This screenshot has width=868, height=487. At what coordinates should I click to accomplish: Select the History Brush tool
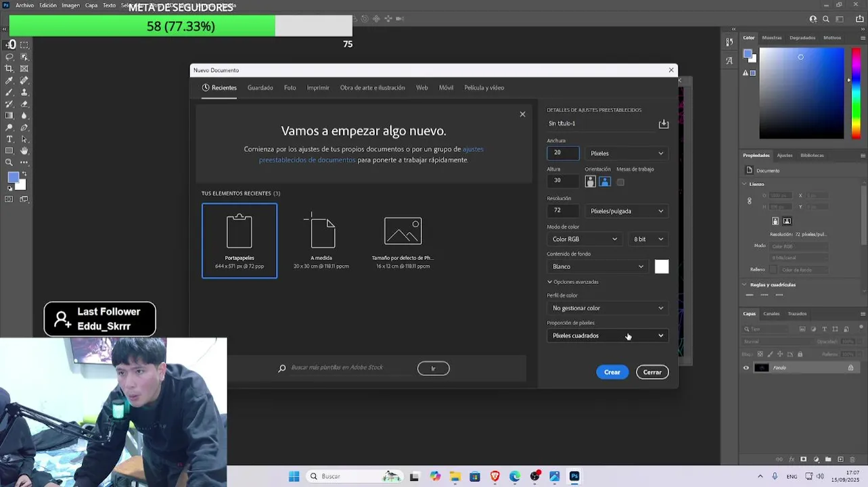click(9, 104)
